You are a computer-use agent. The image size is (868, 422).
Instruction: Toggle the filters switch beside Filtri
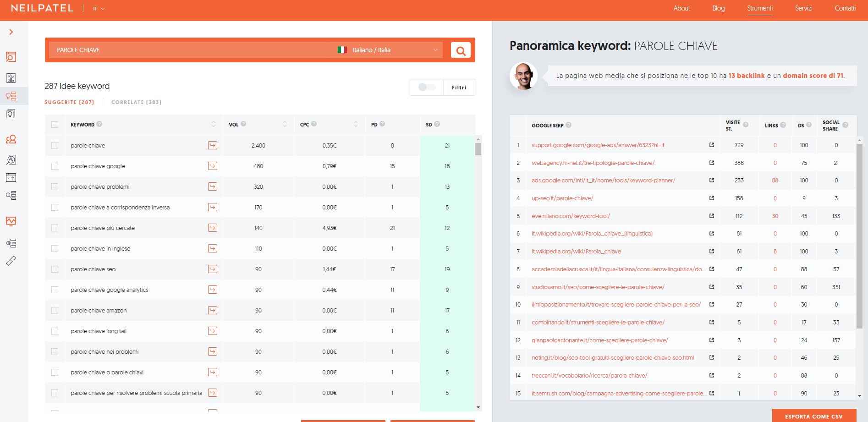(427, 87)
